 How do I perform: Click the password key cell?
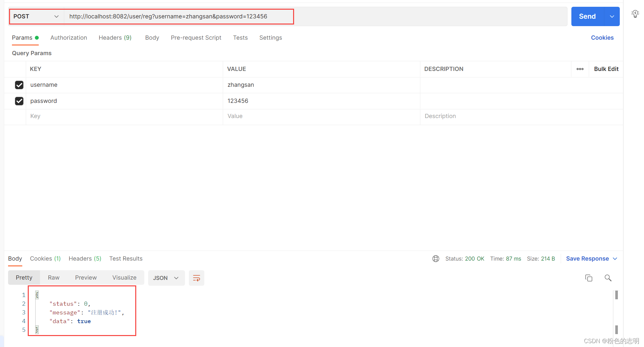(x=124, y=101)
